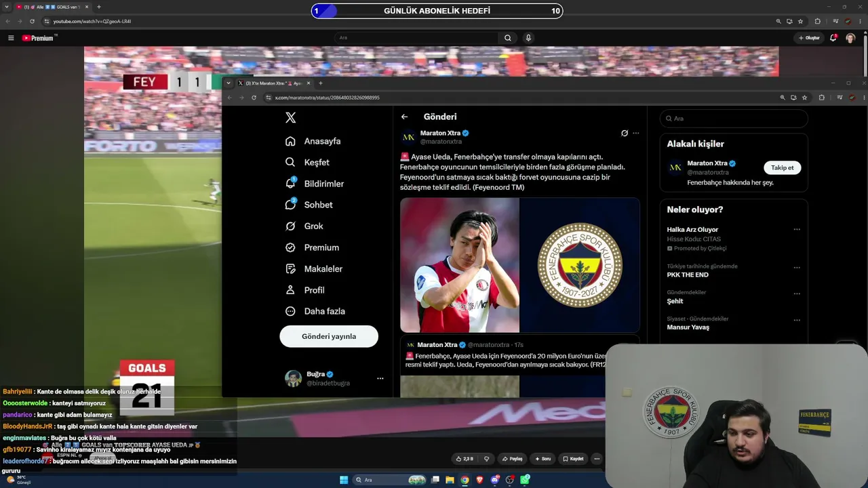The width and height of the screenshot is (868, 488).
Task: Bookmark the X page with the star
Action: [804, 98]
